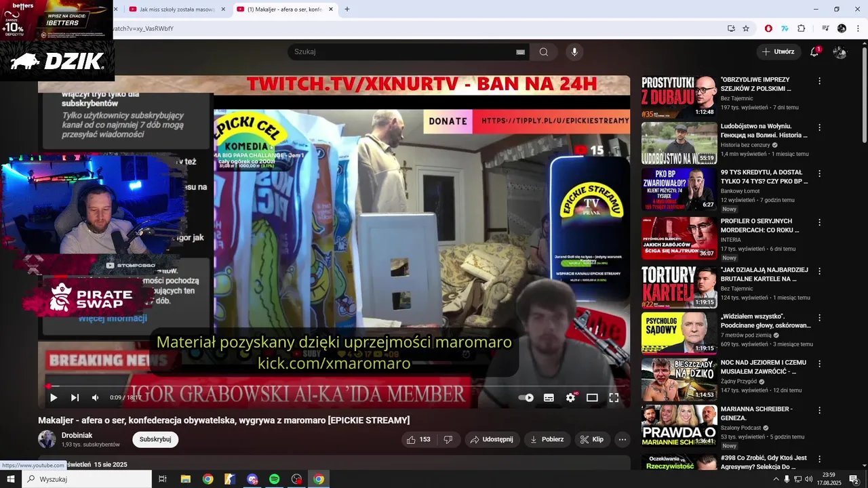
Task: Open options for Widziałem wszystko video
Action: point(819,317)
